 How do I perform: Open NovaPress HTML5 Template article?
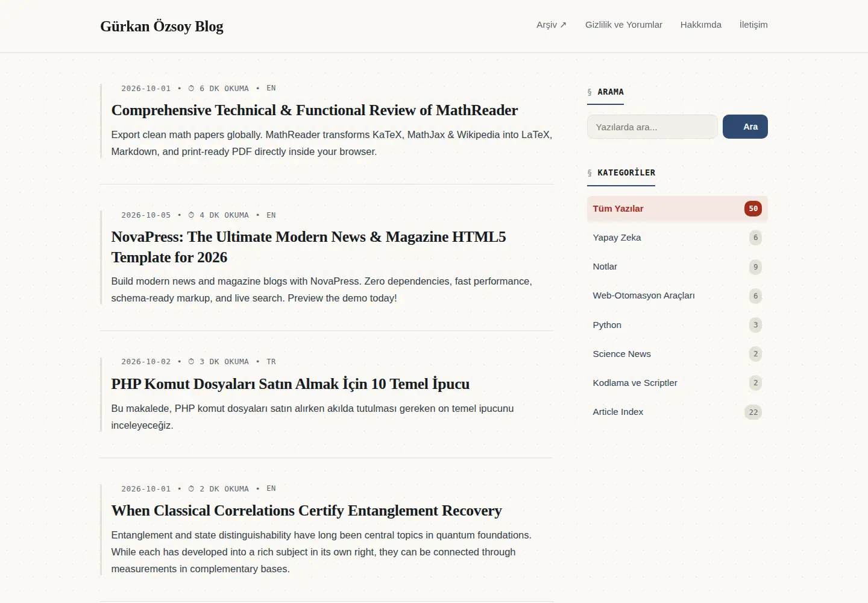click(x=308, y=247)
